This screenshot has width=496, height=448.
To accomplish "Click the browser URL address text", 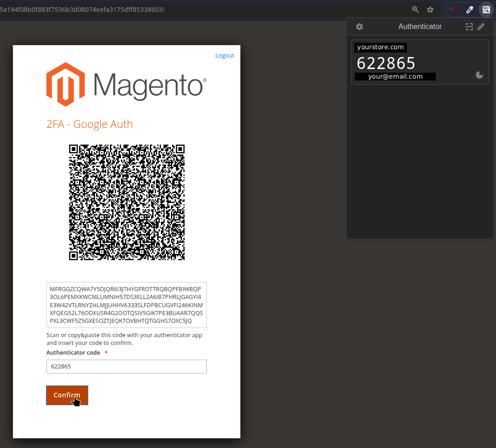I will tap(82, 10).
